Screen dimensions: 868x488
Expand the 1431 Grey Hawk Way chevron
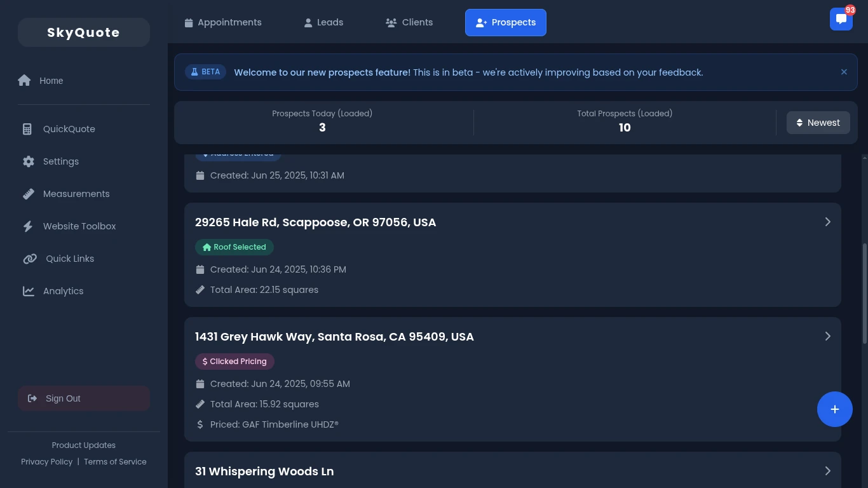[827, 336]
